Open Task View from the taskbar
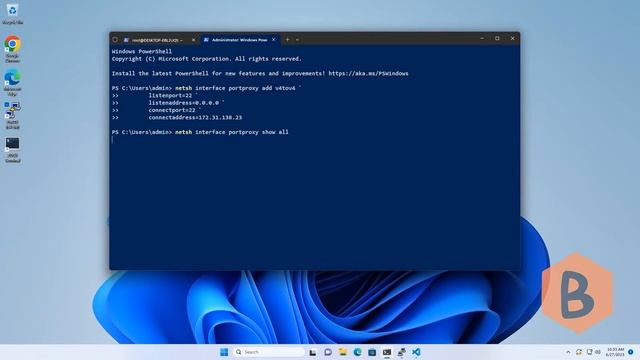 click(x=313, y=352)
